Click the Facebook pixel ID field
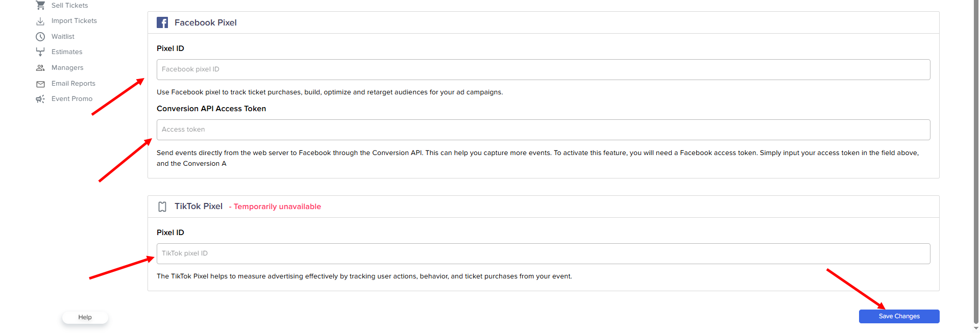The image size is (980, 333). click(543, 69)
